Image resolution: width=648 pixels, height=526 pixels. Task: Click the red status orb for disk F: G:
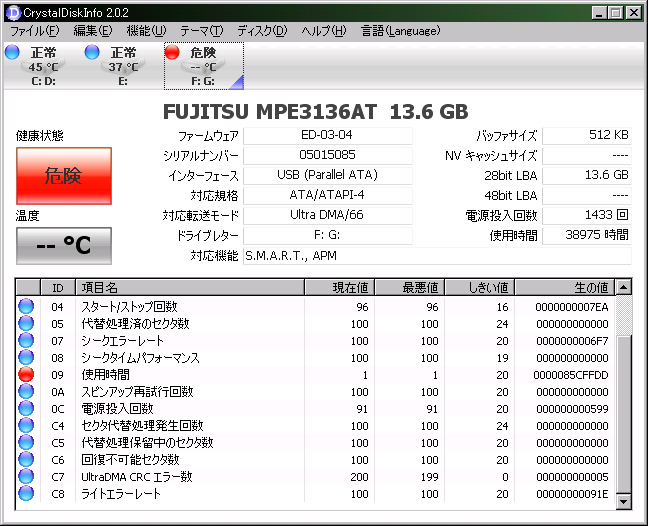click(172, 52)
